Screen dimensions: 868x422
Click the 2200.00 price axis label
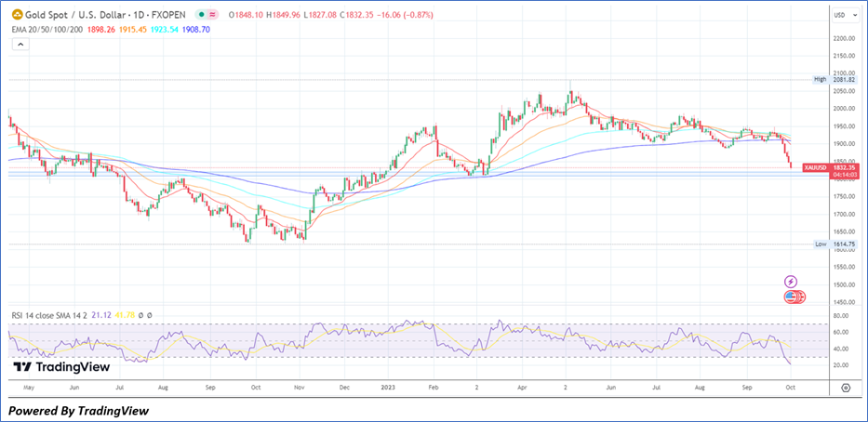[x=845, y=39]
